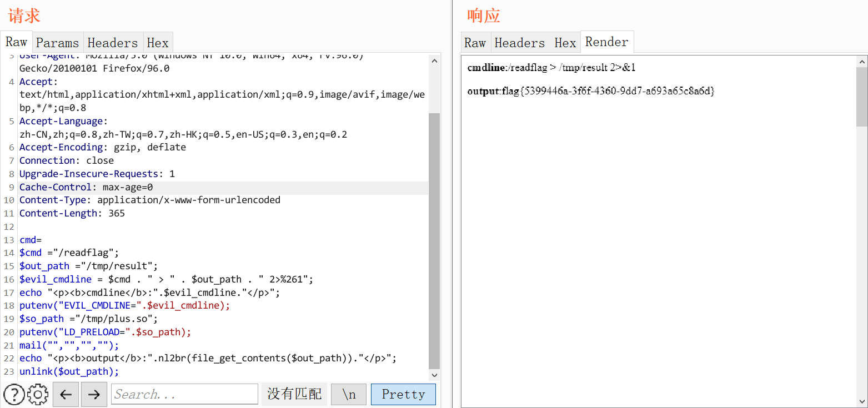Click the 响应 panel heading
The width and height of the screenshot is (868, 408).
(x=484, y=16)
